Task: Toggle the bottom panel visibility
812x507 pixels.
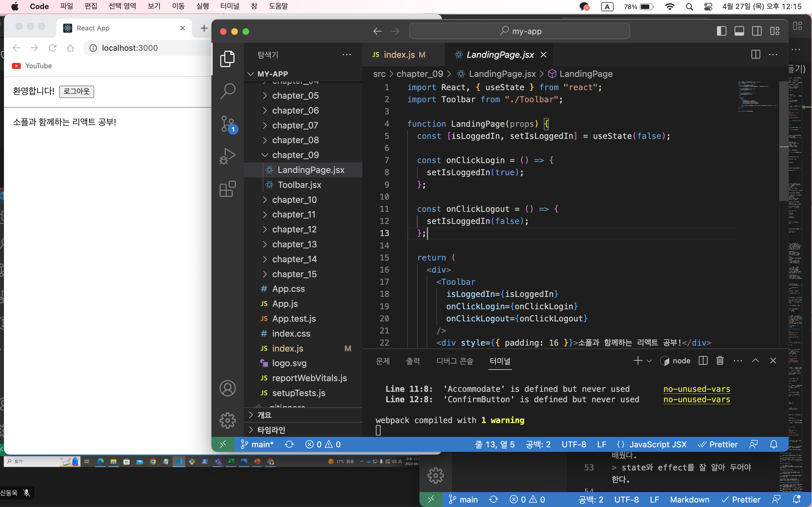Action: pyautogui.click(x=739, y=31)
